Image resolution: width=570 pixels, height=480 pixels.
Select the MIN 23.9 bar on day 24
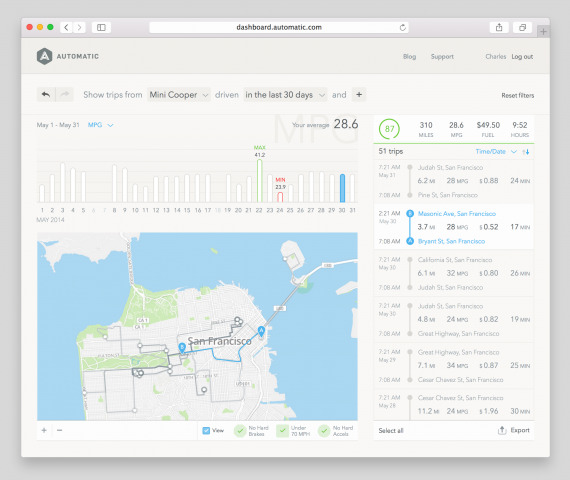coord(280,197)
